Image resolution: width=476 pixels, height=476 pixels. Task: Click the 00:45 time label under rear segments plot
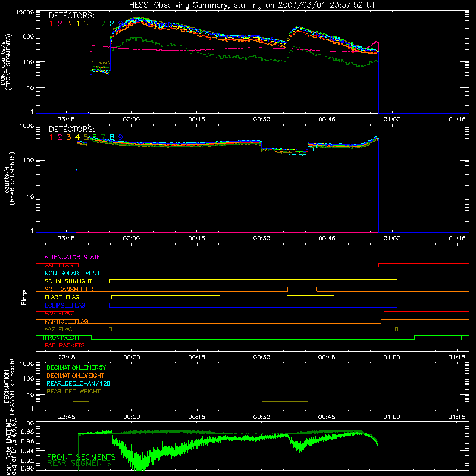(327, 239)
